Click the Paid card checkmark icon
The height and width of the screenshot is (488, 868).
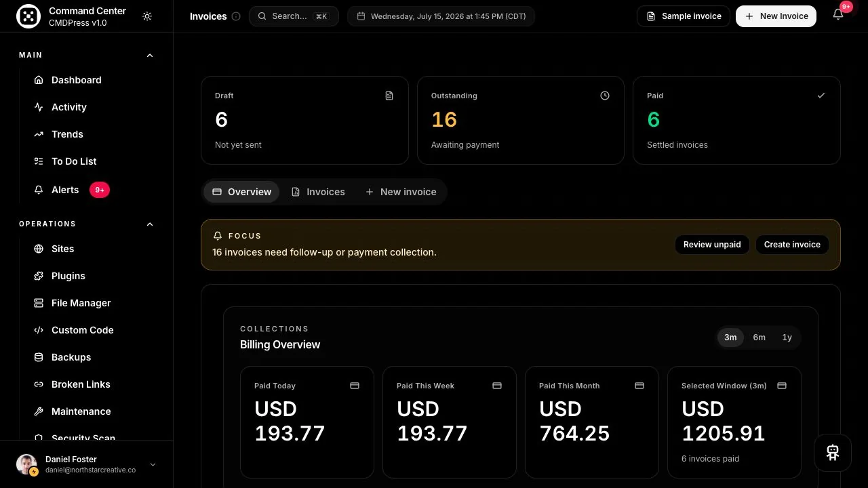[821, 96]
